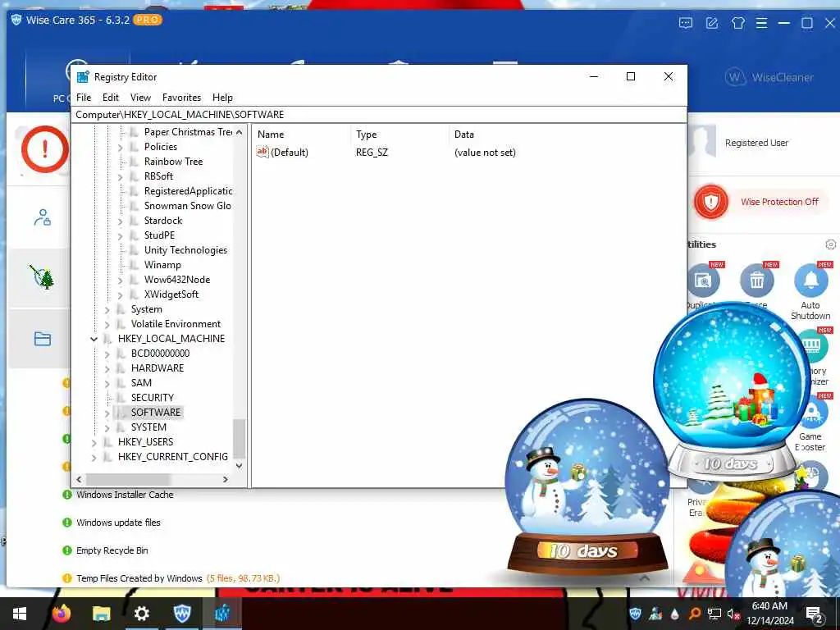Expand the Stardock registry key

point(120,221)
